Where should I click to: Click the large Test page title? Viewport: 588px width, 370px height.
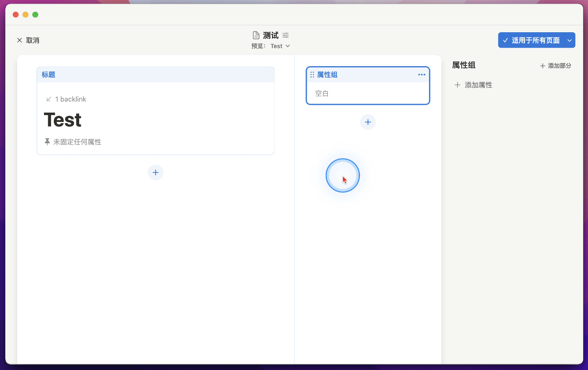click(x=63, y=120)
